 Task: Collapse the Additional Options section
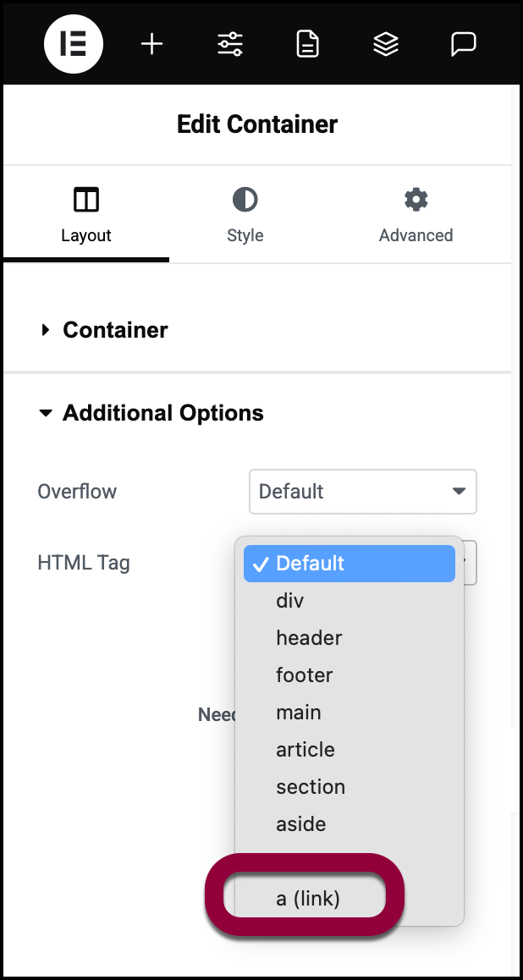click(x=162, y=413)
